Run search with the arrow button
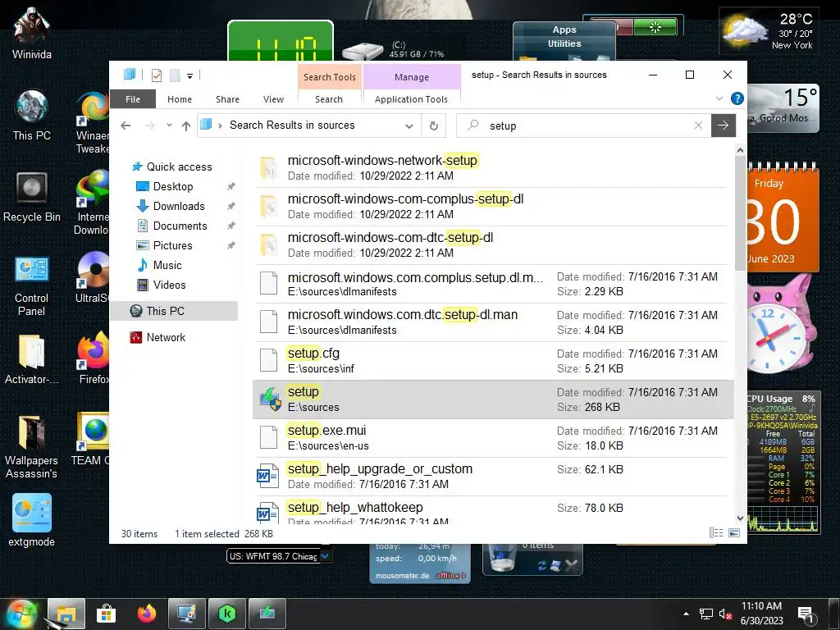840x630 pixels. (724, 126)
